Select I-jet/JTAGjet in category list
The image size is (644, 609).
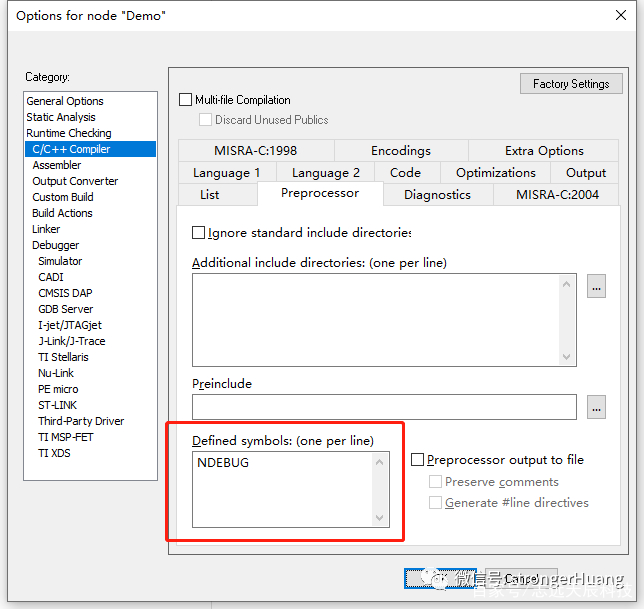pyautogui.click(x=90, y=325)
